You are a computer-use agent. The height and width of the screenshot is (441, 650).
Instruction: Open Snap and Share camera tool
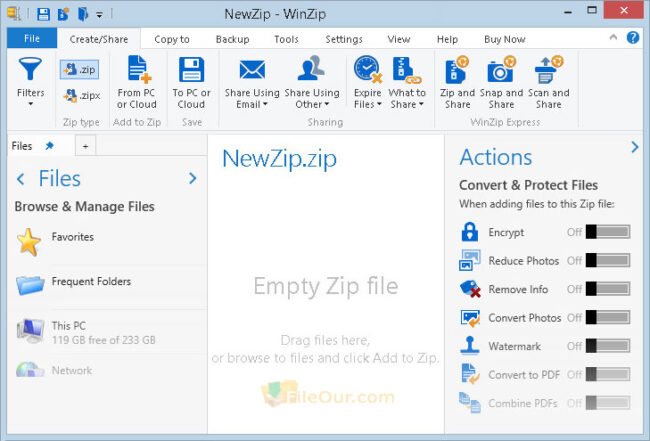[x=501, y=82]
